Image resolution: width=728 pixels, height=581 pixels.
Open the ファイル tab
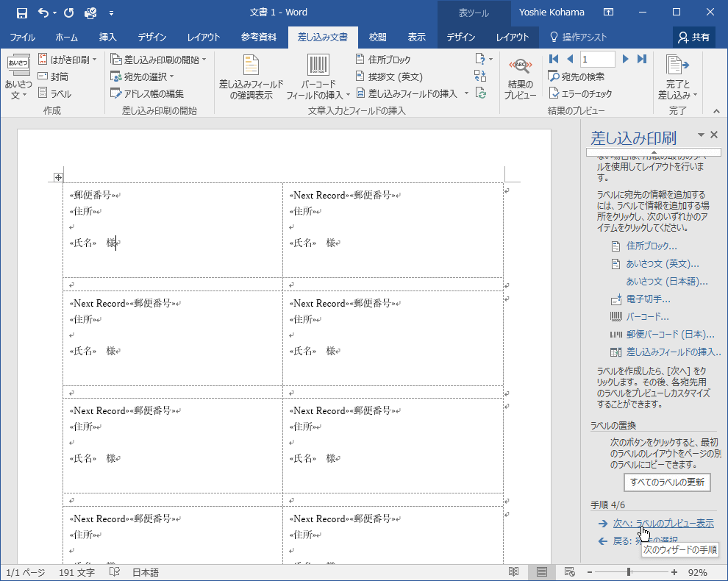[x=22, y=38]
